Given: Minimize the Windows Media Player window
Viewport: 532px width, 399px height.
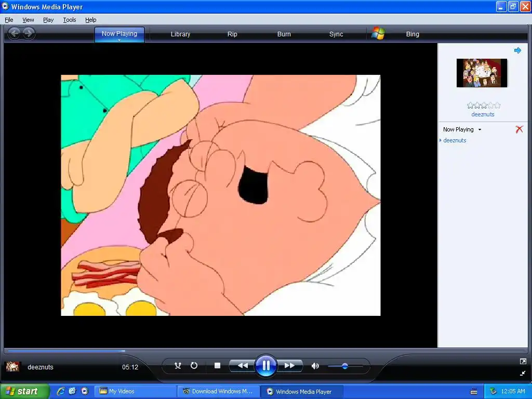Looking at the screenshot, I should [501, 6].
